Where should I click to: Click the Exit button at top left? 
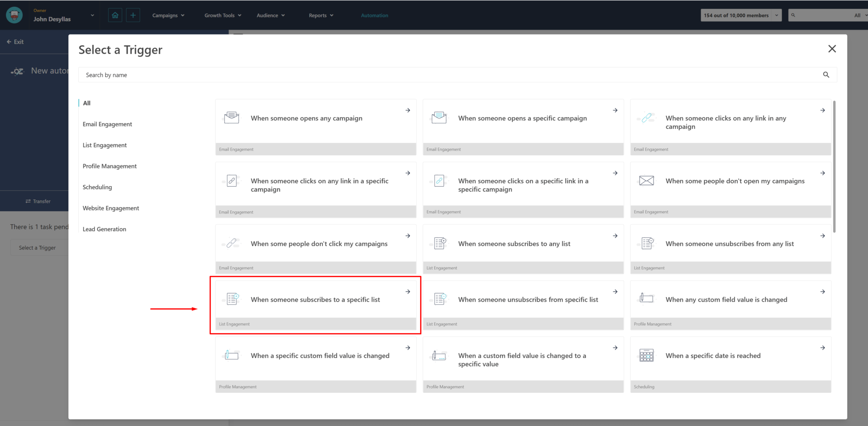pos(15,42)
